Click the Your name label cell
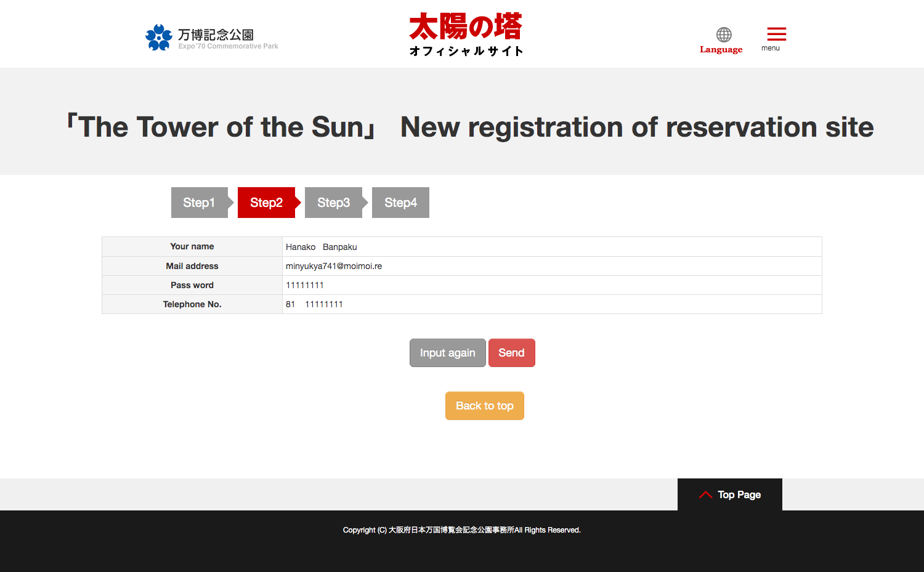 click(x=192, y=246)
